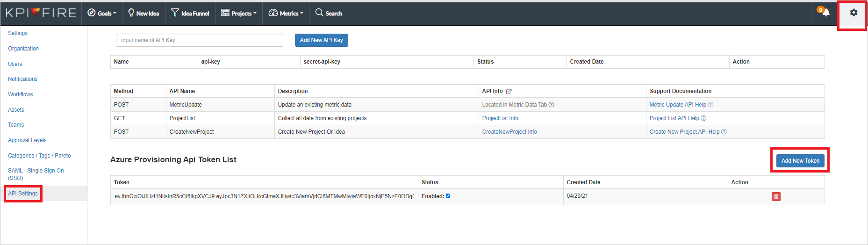Open New Idea from the top bar

[x=143, y=13]
